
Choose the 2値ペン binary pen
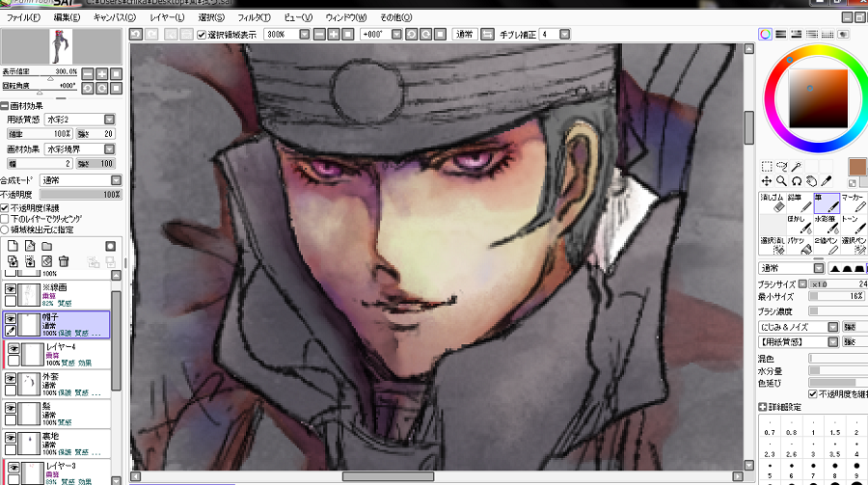pyautogui.click(x=827, y=246)
